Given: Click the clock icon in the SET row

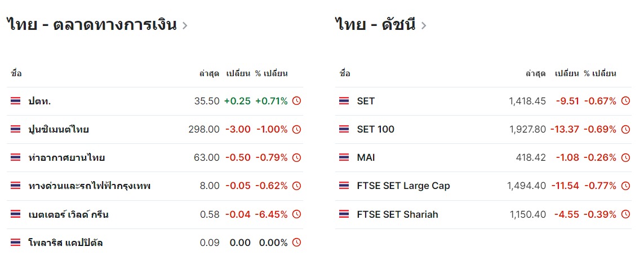Looking at the screenshot, I should point(625,101).
